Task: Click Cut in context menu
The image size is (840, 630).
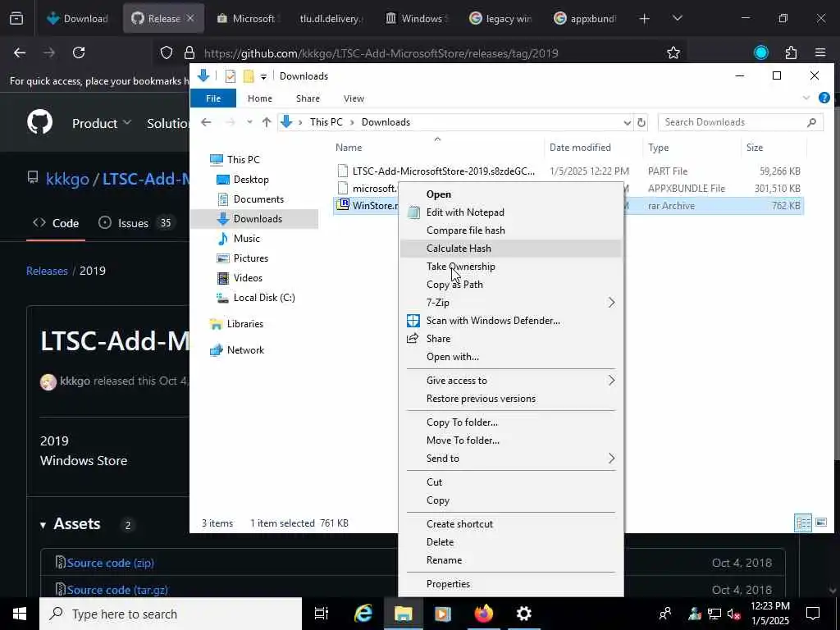Action: [x=510, y=482]
